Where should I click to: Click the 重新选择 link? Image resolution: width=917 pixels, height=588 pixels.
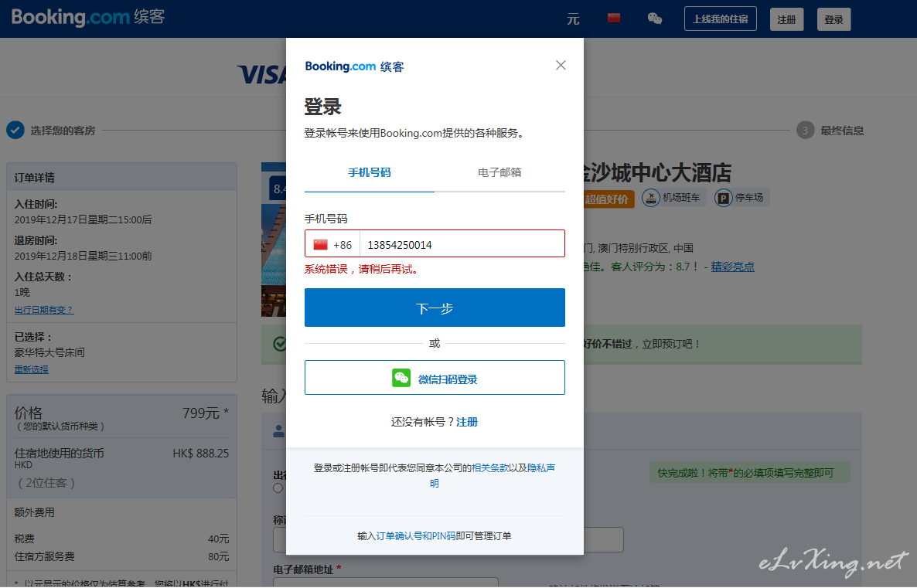coord(32,369)
